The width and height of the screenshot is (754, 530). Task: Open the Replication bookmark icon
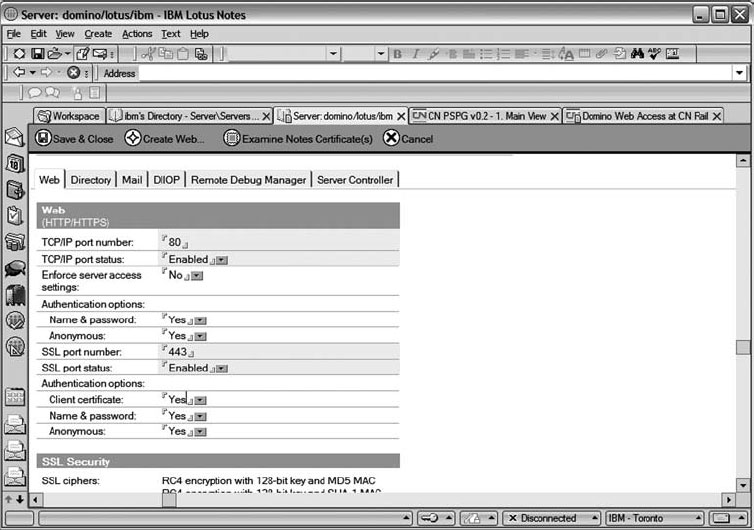point(15,241)
